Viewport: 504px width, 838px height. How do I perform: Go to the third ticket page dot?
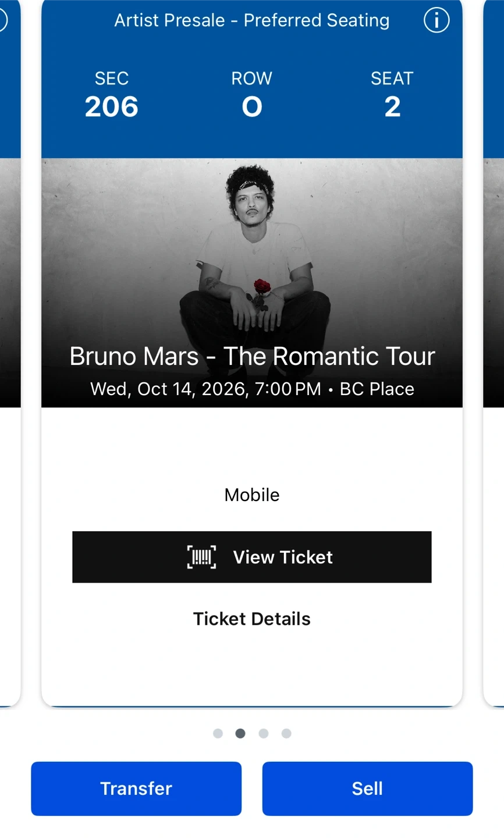(263, 733)
